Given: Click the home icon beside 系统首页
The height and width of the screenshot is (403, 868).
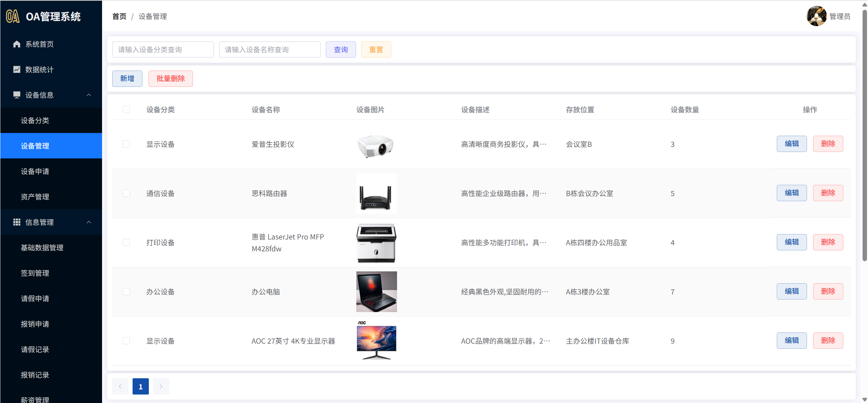Looking at the screenshot, I should [x=17, y=44].
